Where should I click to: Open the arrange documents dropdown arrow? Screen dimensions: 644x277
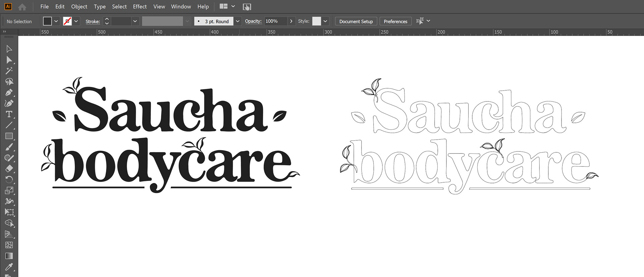(x=233, y=6)
